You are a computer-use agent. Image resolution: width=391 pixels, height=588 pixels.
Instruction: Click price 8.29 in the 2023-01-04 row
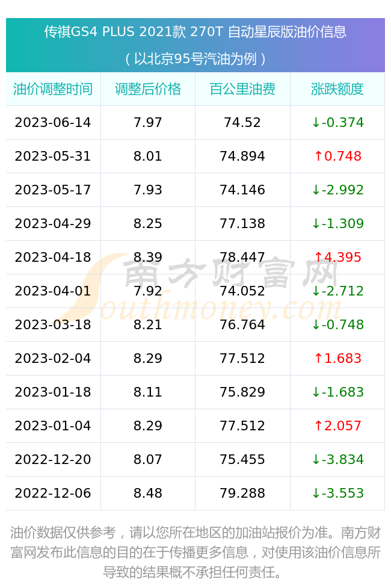click(x=148, y=426)
